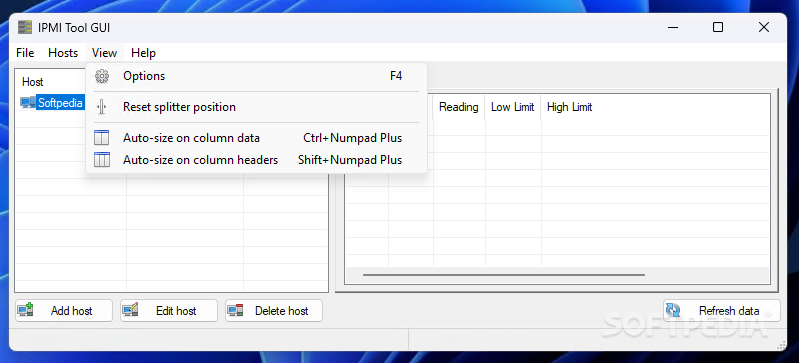
Task: Click the Softpedia host computer icon
Action: (x=28, y=102)
